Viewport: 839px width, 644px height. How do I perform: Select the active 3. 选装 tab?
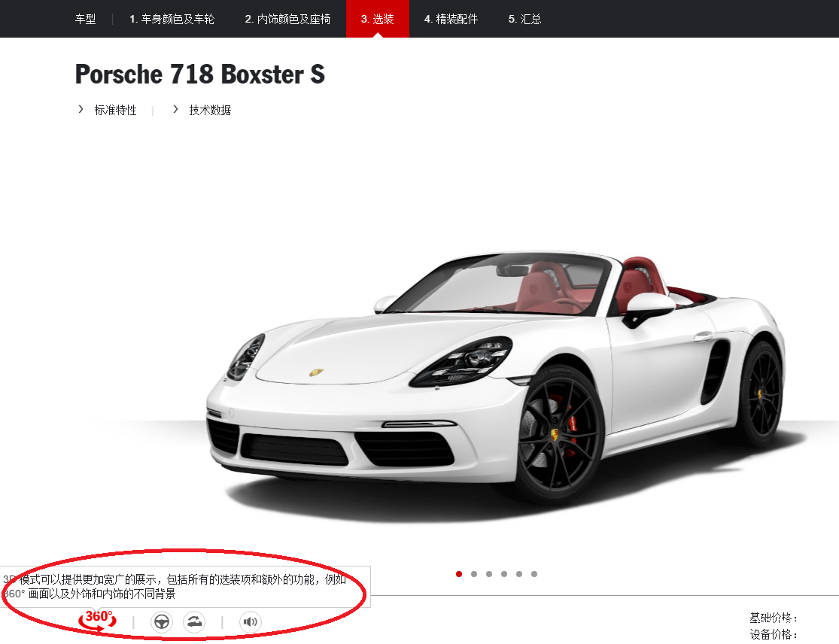click(x=378, y=19)
